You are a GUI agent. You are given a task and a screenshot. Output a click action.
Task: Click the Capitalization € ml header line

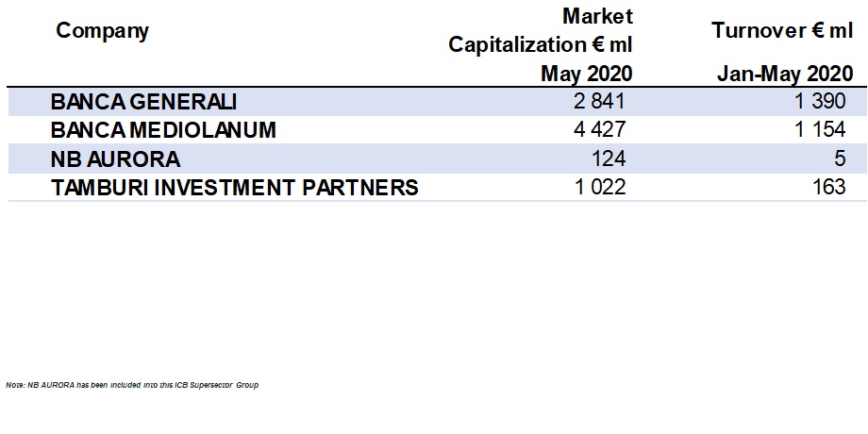pos(541,44)
